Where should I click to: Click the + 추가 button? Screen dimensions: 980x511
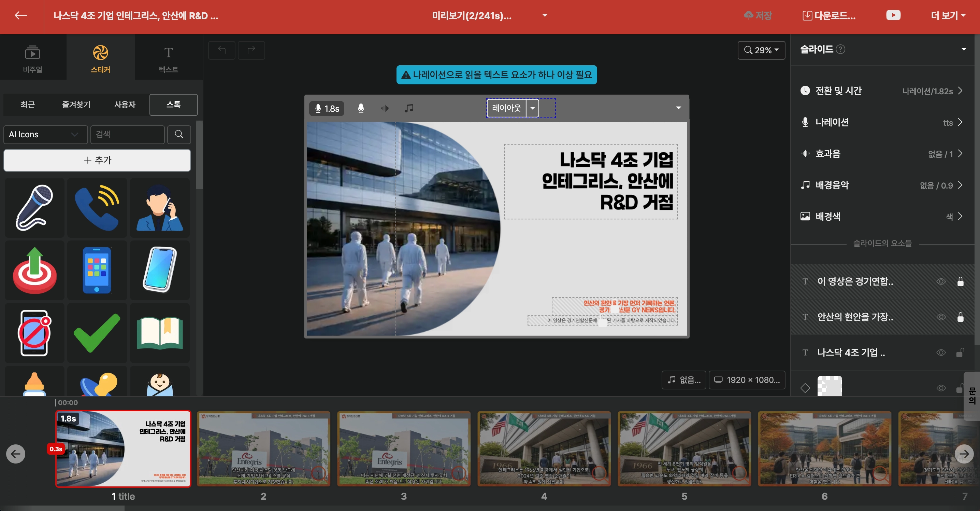click(x=97, y=160)
